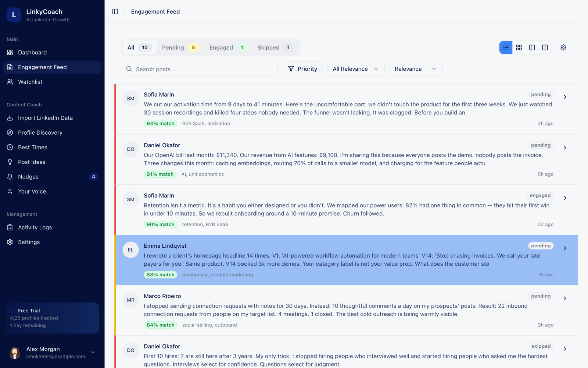
Task: Toggle the Priority filter button
Action: [x=302, y=69]
